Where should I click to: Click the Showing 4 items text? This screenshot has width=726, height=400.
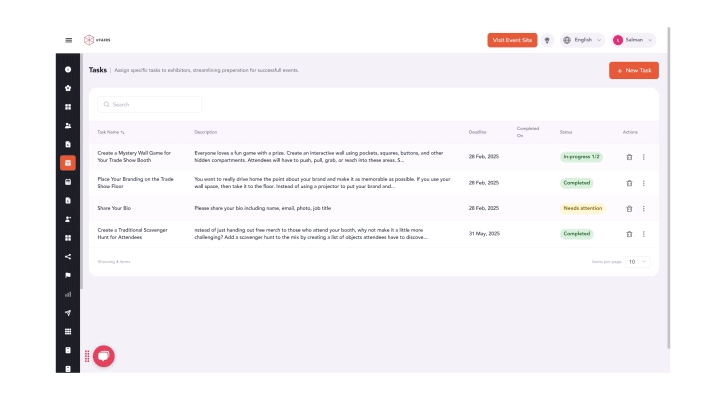(x=113, y=262)
